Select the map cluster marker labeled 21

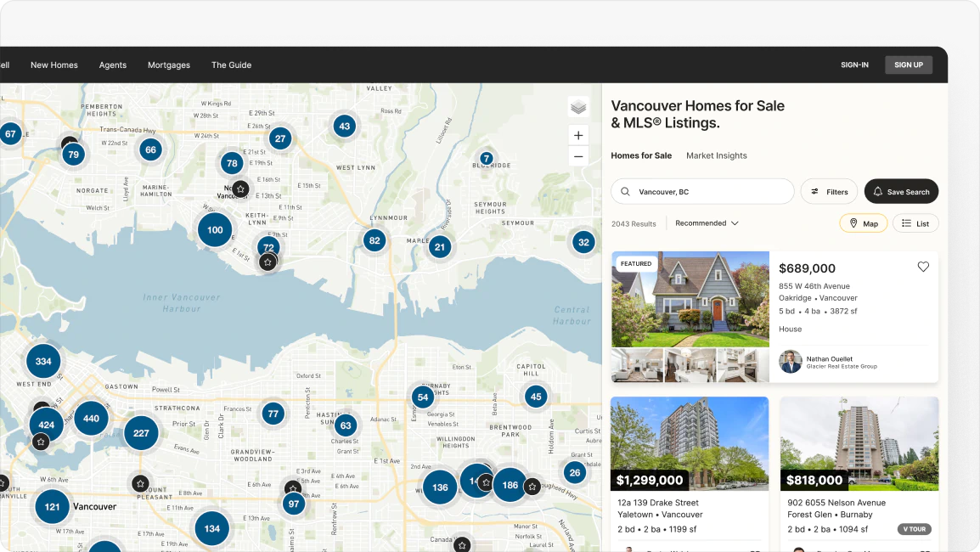pos(439,247)
